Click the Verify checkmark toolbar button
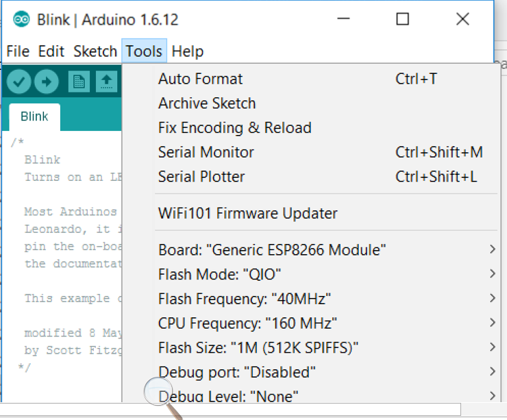507x420 pixels. click(18, 82)
